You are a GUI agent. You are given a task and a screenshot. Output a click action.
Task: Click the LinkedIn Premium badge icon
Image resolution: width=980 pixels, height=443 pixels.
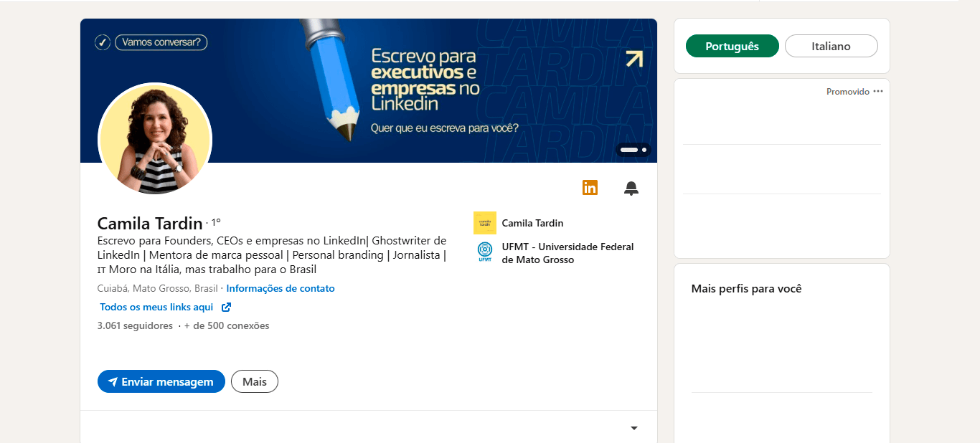(x=590, y=188)
